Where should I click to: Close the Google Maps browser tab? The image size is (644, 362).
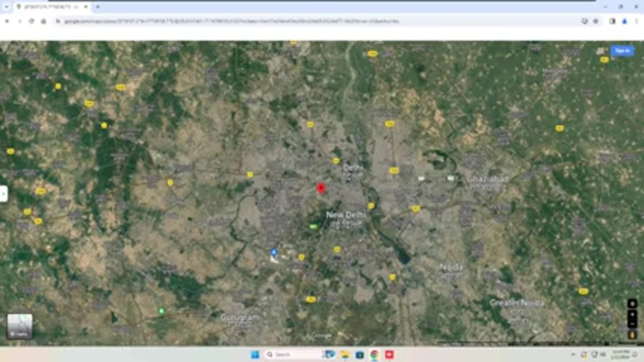click(86, 7)
